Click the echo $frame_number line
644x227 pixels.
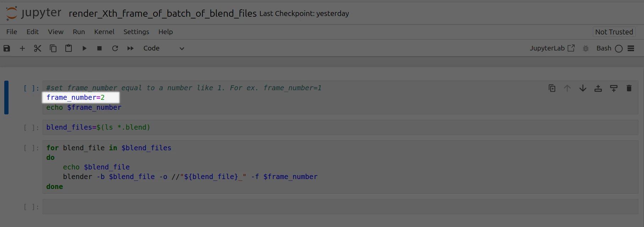pos(84,107)
